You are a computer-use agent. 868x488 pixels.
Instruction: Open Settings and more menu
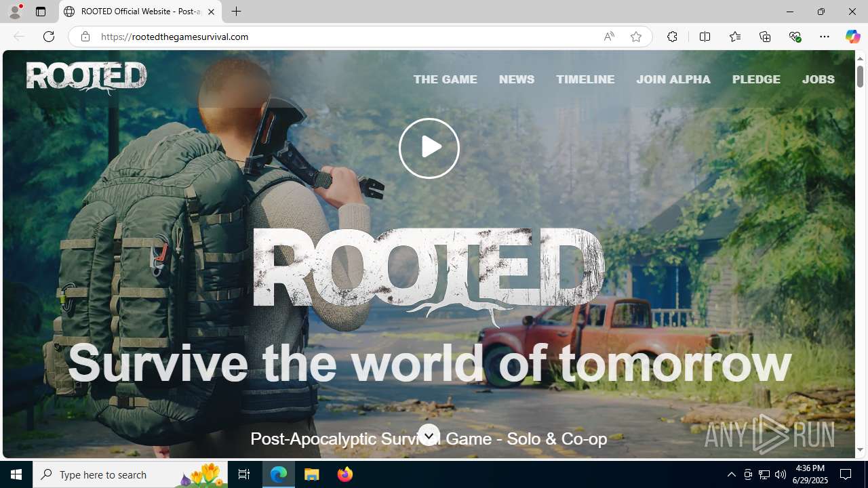click(825, 37)
